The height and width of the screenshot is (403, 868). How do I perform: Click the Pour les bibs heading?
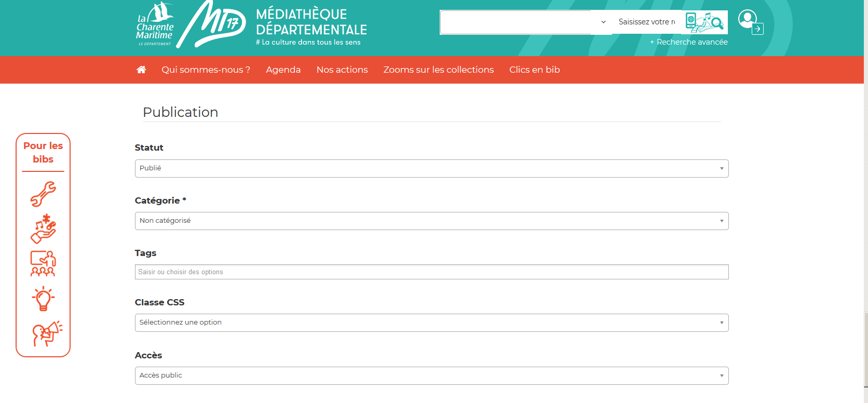point(43,153)
